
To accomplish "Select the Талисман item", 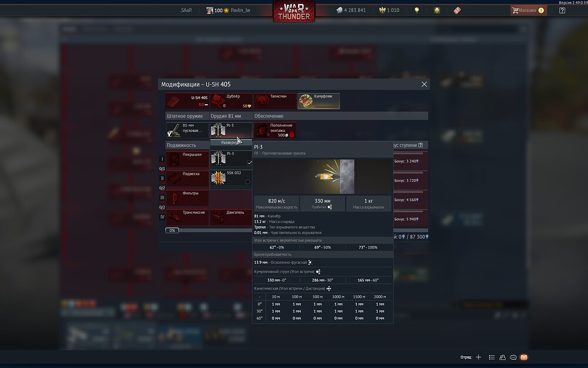I will point(275,101).
